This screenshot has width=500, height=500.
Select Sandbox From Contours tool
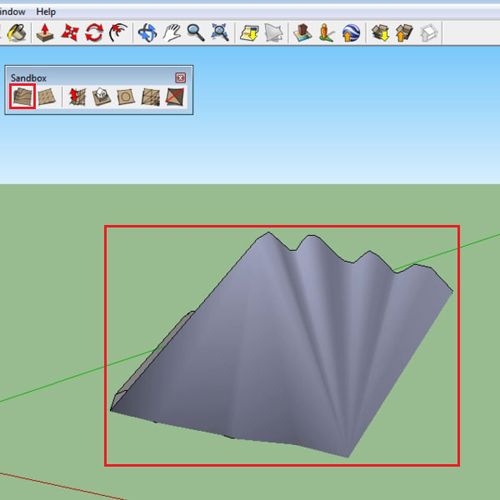23,96
